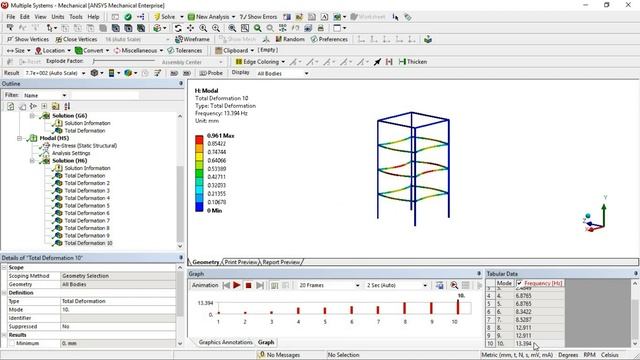
Task: Open the Clipboard button menu
Action: (235, 51)
